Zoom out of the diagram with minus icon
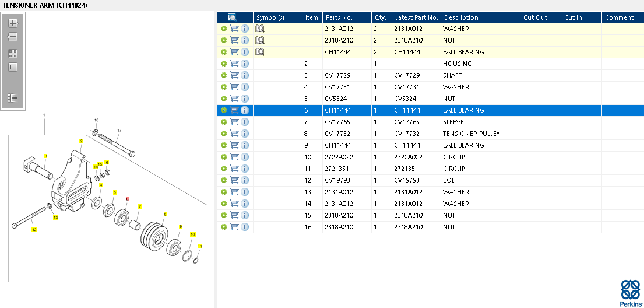644x308 pixels. coord(13,37)
